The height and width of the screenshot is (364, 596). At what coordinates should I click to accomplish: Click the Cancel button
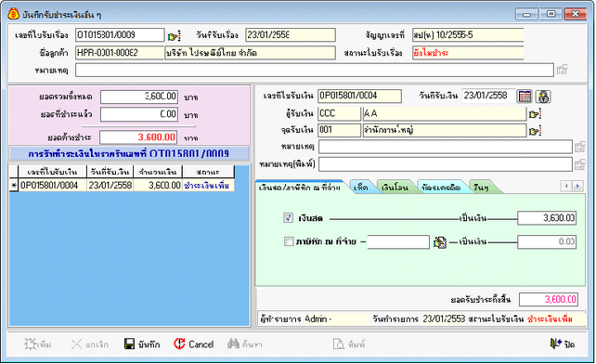tap(194, 344)
